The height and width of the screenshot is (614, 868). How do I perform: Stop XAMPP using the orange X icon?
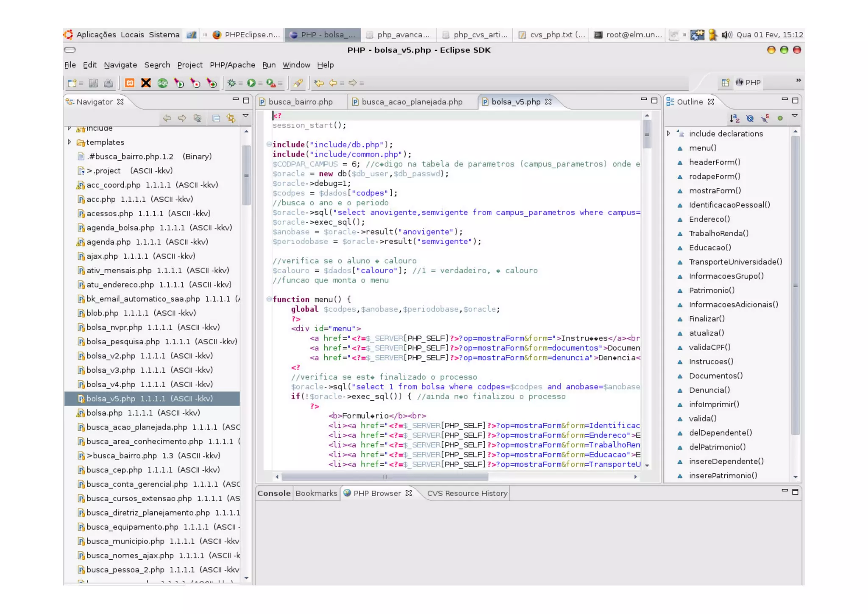coord(146,83)
